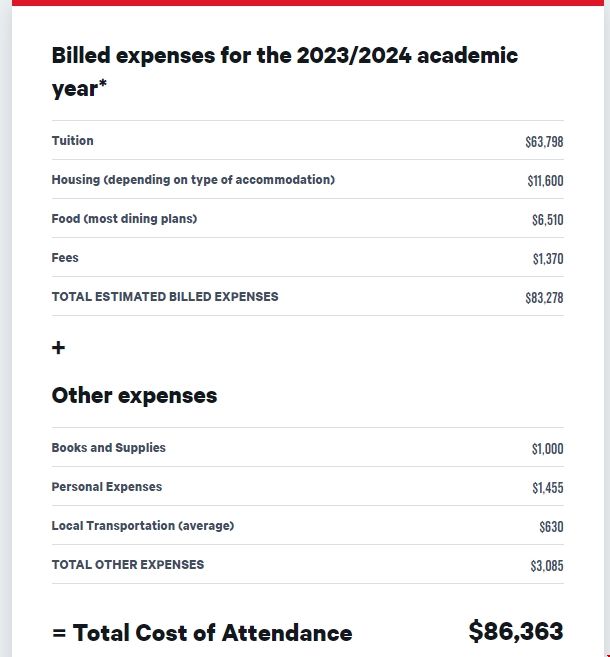
Task: Click the Other expenses heading
Action: (x=134, y=395)
